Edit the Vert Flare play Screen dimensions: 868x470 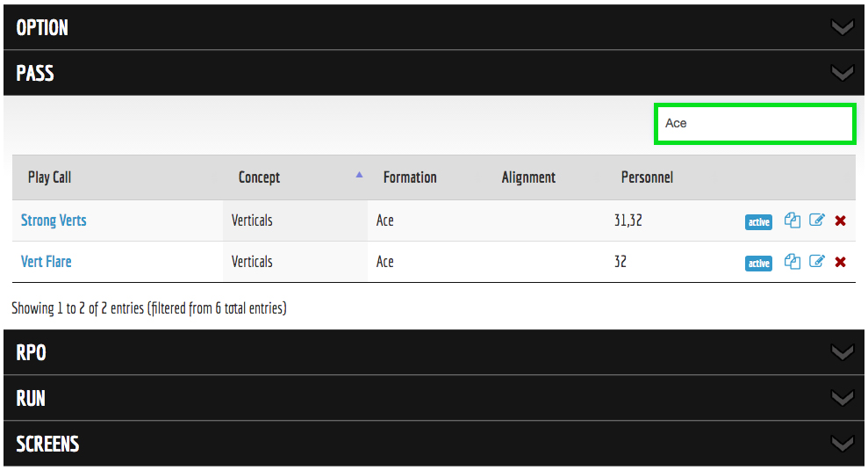pyautogui.click(x=816, y=262)
